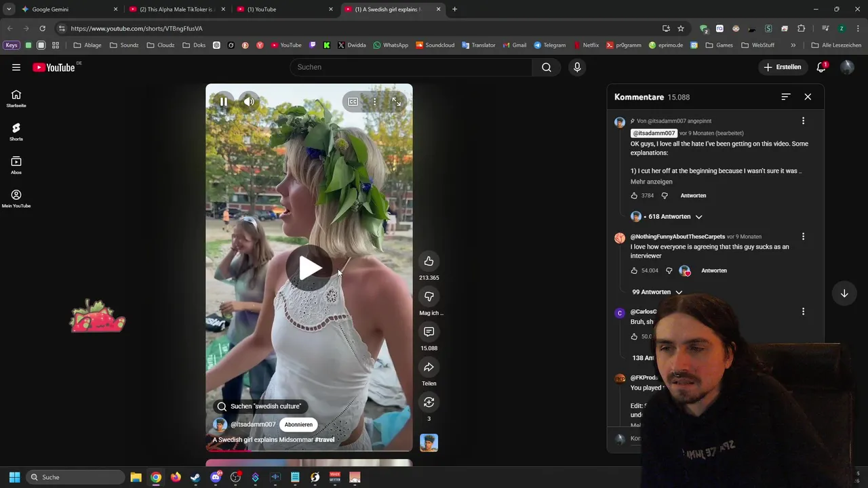Dislike the Short with thumbs down
868x488 pixels.
(x=429, y=296)
